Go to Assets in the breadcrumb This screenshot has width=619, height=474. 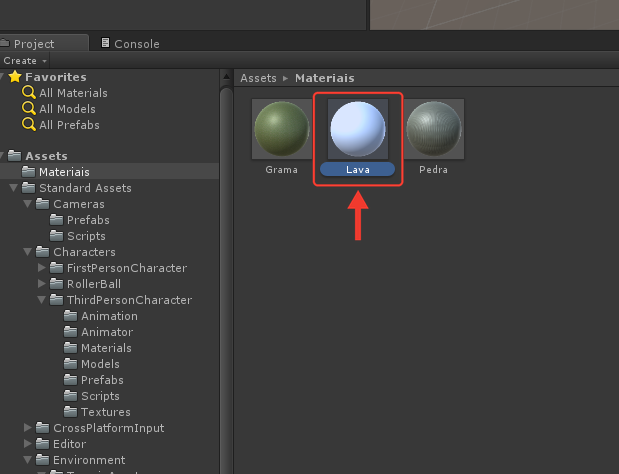258,78
